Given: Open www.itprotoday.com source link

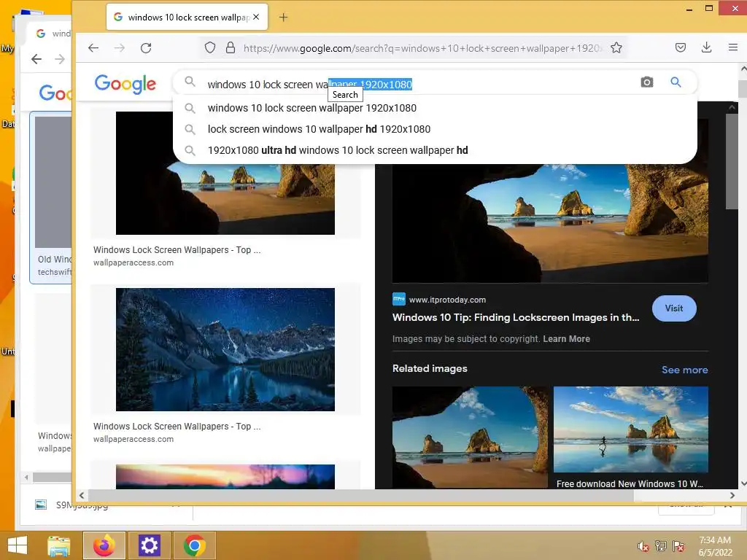Looking at the screenshot, I should [447, 300].
